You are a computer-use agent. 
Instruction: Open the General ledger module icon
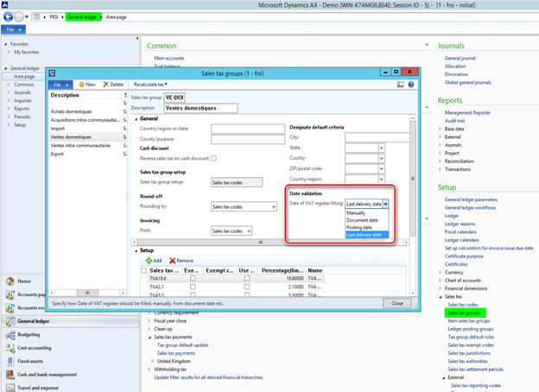10,321
